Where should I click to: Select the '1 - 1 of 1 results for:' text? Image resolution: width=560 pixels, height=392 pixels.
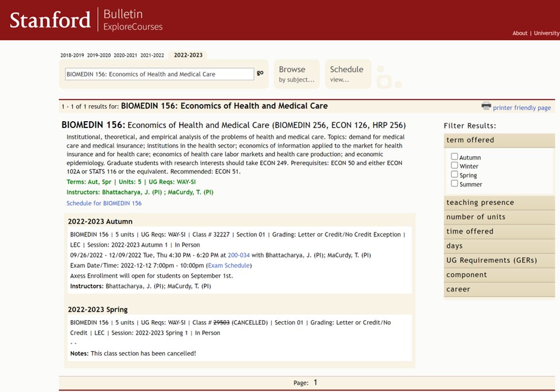point(90,106)
